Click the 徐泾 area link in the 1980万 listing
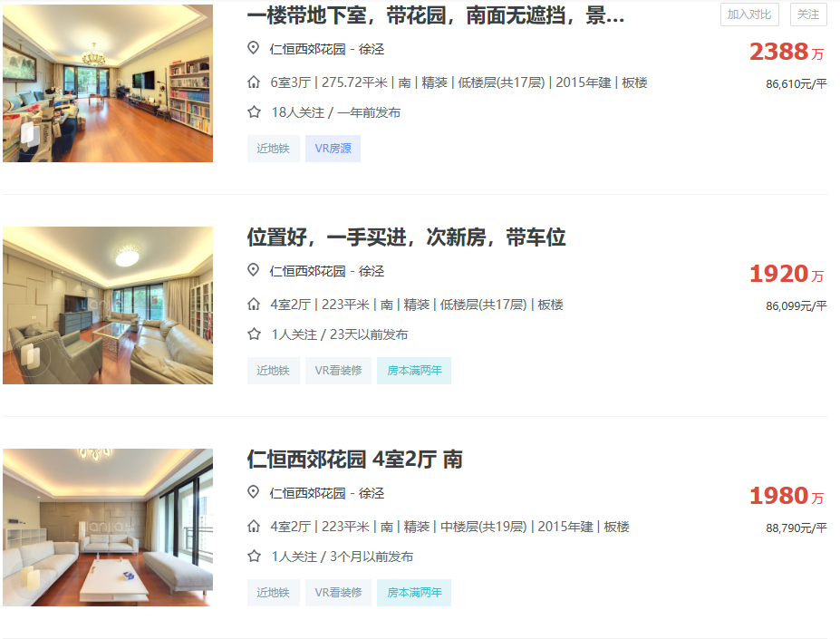Viewport: 840px width, 639px height. pyautogui.click(x=372, y=493)
